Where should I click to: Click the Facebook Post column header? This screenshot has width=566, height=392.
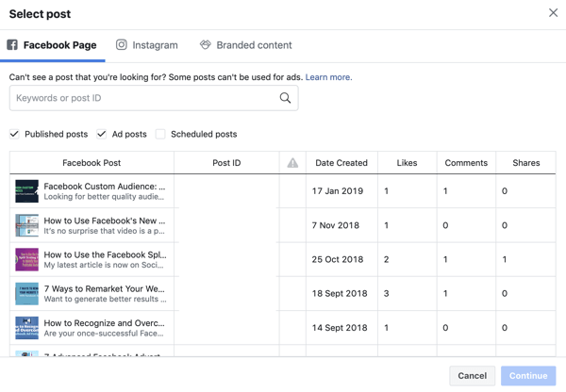(x=92, y=163)
